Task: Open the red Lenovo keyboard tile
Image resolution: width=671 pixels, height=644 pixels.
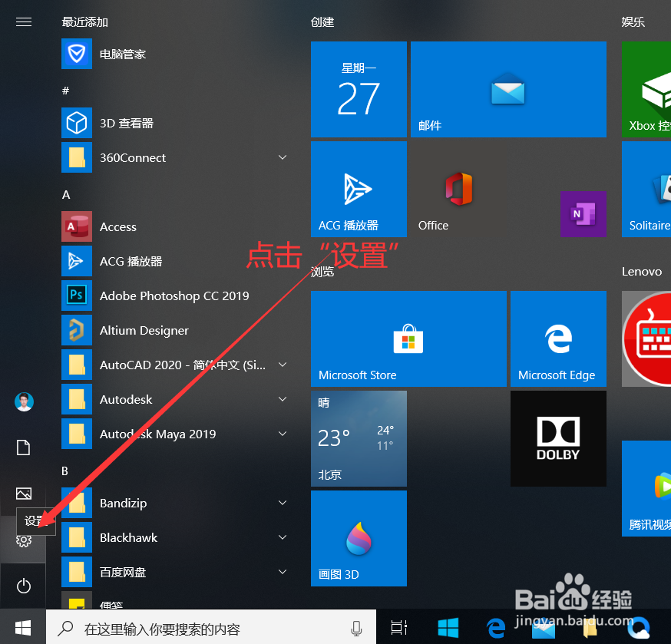Action: coord(646,339)
